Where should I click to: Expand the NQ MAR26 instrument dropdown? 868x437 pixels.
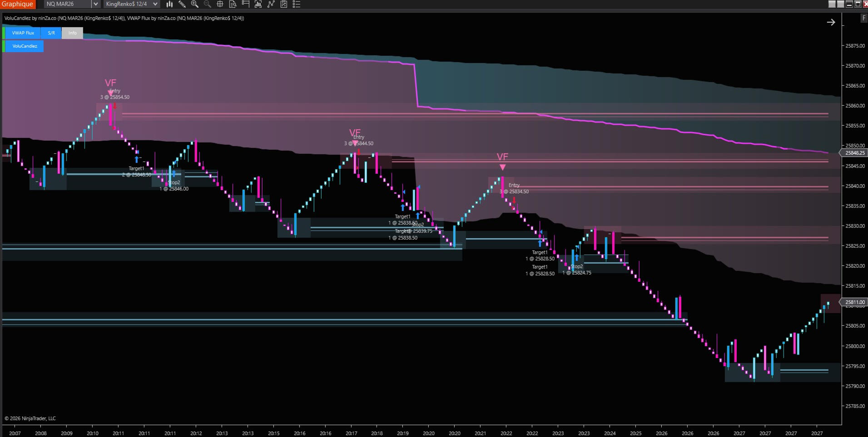(95, 4)
